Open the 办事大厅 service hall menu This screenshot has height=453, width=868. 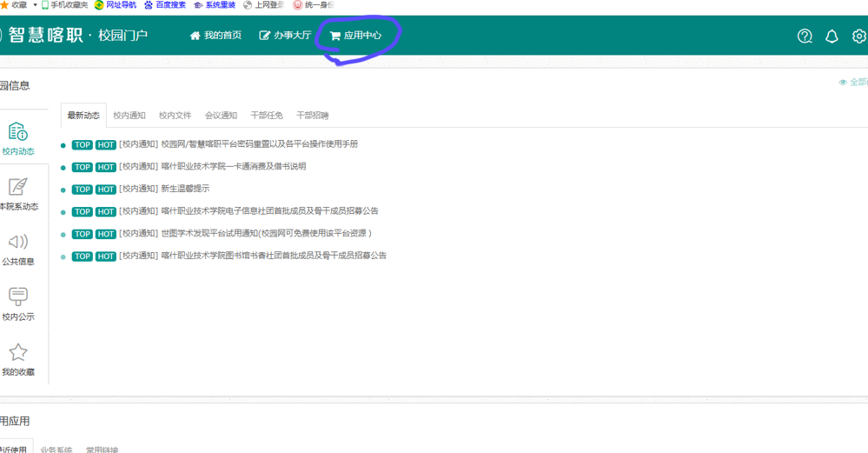point(285,36)
